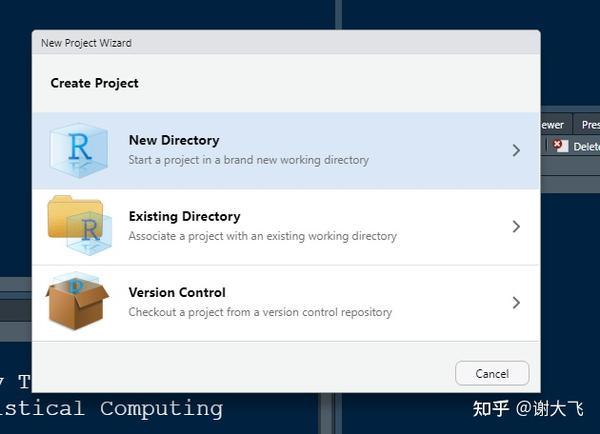Click "Start a project in a brand new working directory"

click(x=248, y=160)
